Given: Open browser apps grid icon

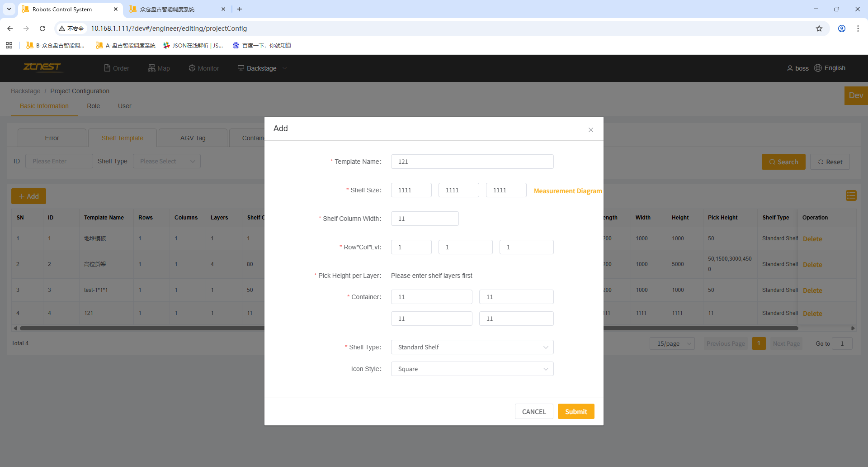Looking at the screenshot, I should 9,45.
